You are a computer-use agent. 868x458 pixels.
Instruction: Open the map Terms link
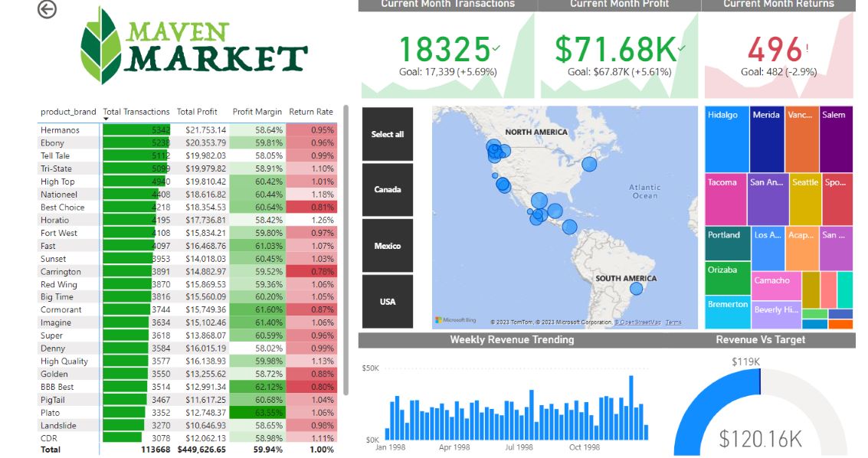(673, 322)
